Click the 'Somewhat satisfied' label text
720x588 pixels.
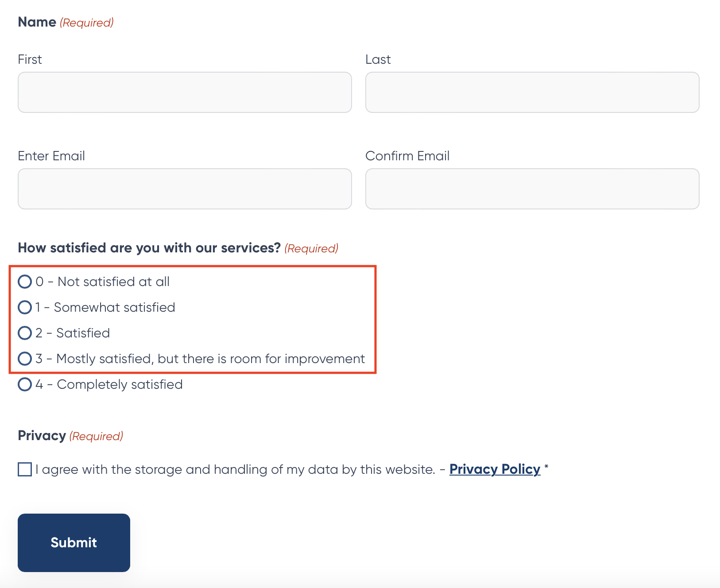[115, 307]
